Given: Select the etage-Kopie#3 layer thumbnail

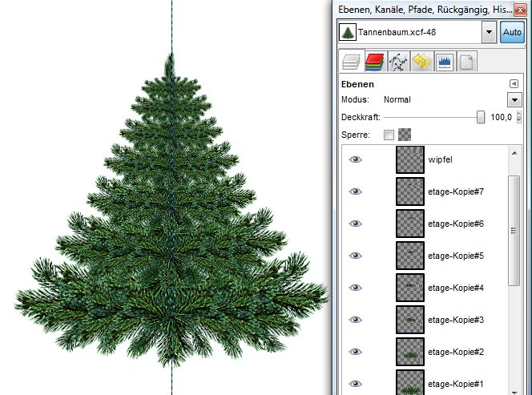Looking at the screenshot, I should [x=410, y=320].
